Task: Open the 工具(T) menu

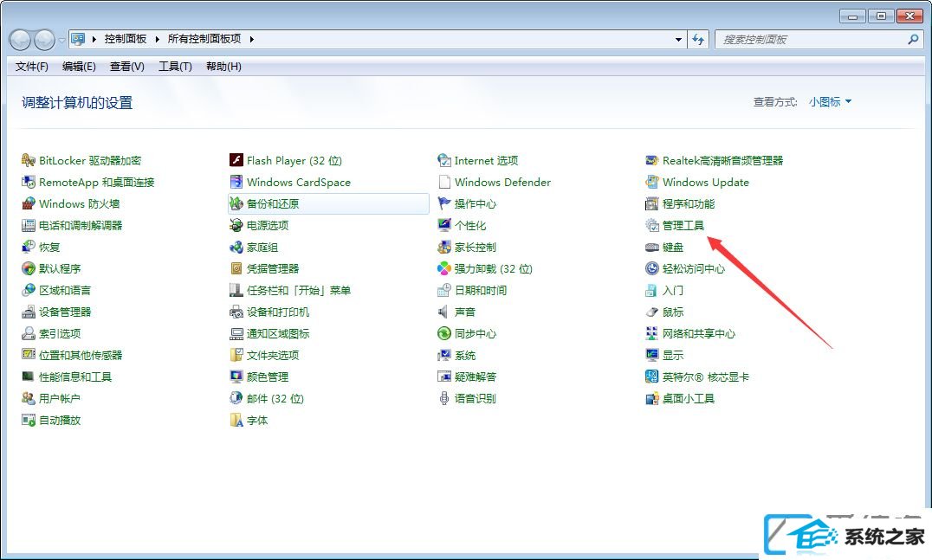Action: (x=175, y=66)
